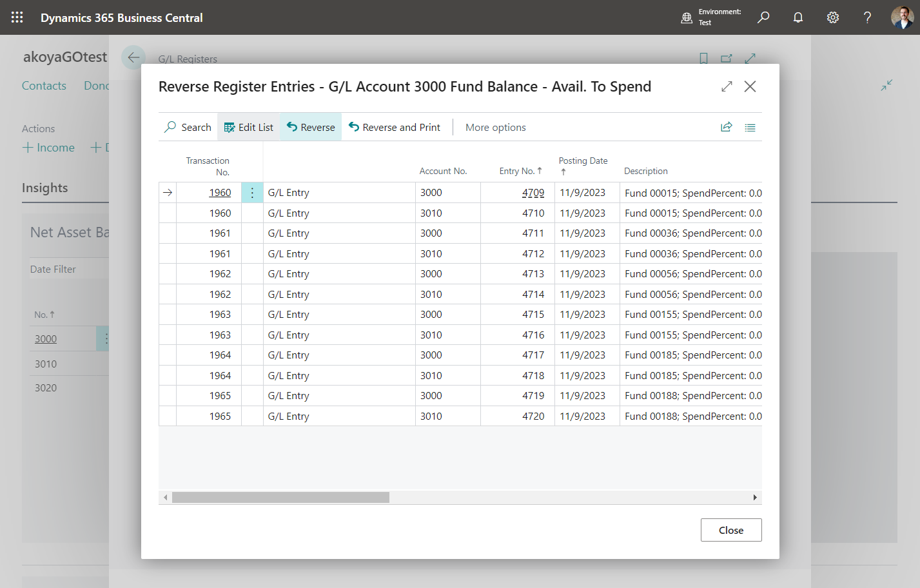920x588 pixels.
Task: Select the Entry No. 4711 cell
Action: tap(518, 233)
